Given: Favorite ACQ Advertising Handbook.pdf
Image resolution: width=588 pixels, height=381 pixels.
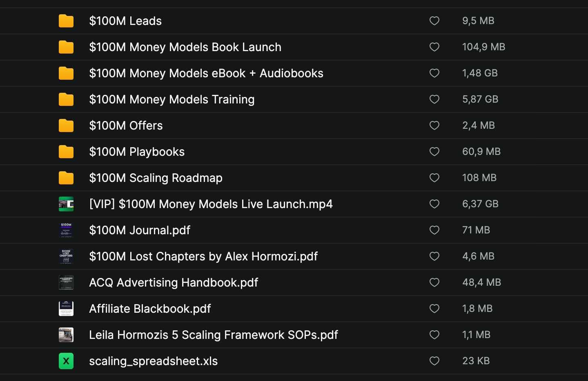Looking at the screenshot, I should (x=434, y=282).
